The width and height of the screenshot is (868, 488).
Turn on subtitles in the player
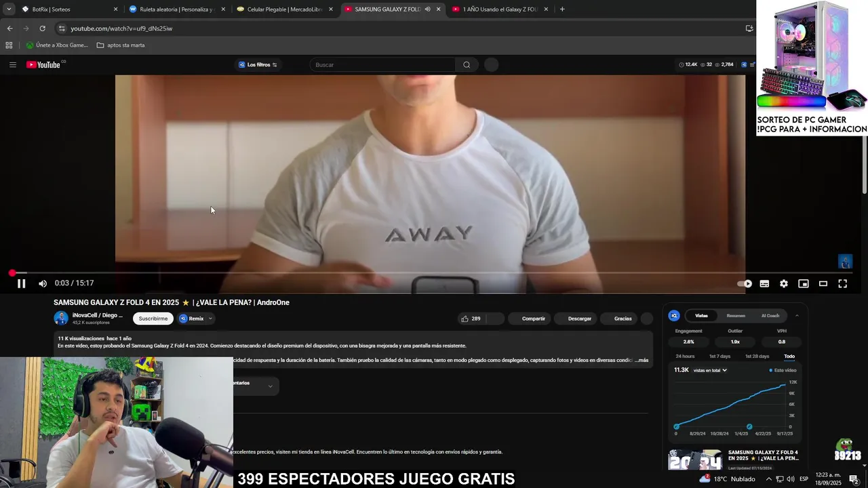[764, 283]
